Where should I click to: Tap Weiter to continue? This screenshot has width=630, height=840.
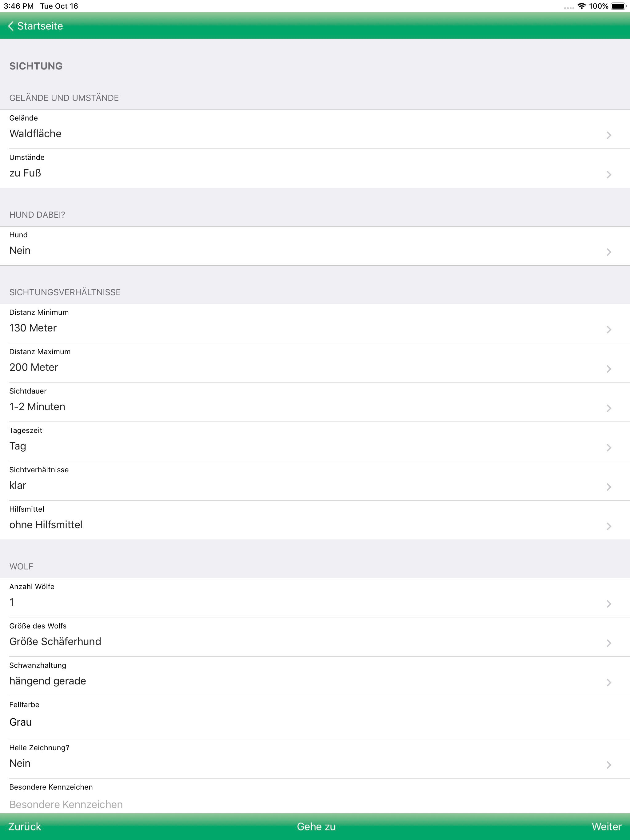coord(606,826)
